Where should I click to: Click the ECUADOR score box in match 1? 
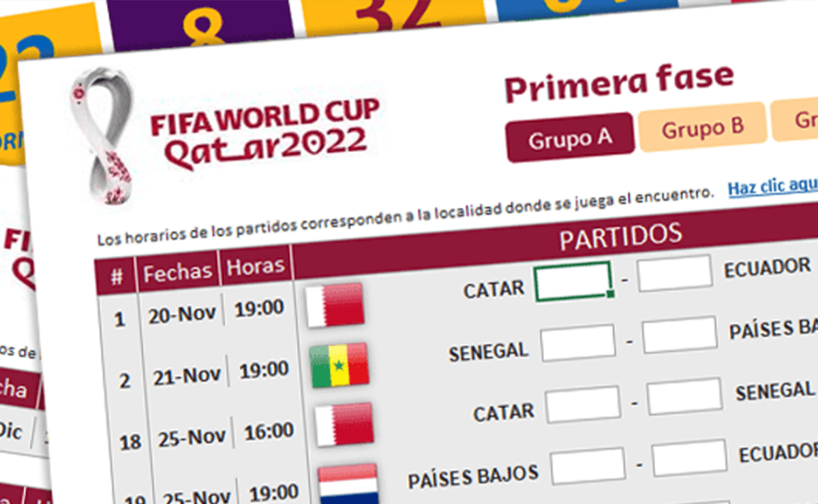pos(676,272)
